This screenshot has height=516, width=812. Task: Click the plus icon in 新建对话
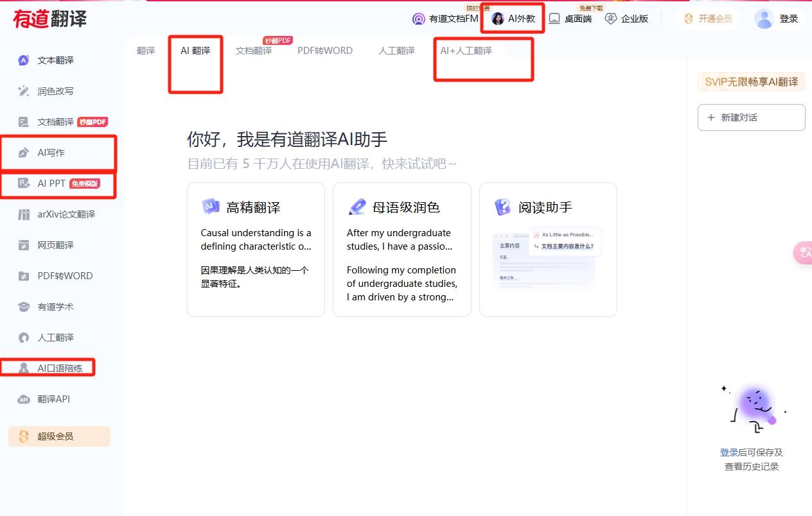click(711, 117)
